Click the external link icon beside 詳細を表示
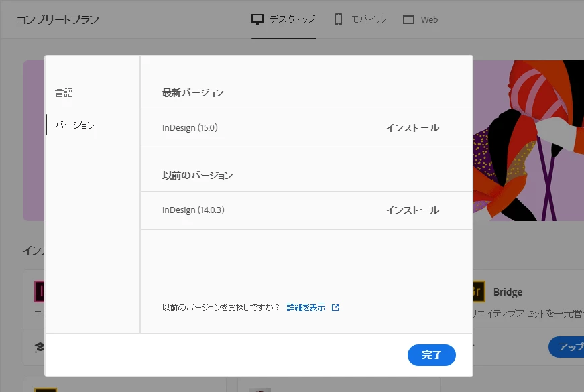This screenshot has height=392, width=584. [x=335, y=308]
